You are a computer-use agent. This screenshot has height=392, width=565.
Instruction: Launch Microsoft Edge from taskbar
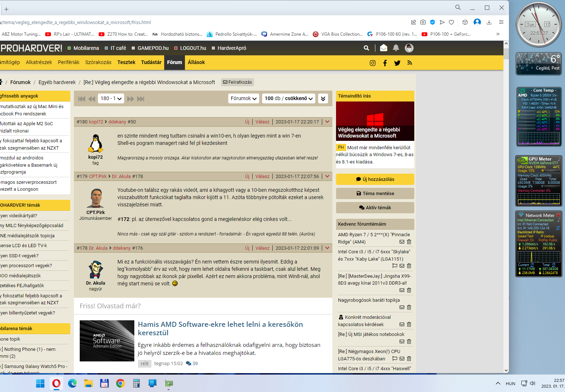[72, 383]
